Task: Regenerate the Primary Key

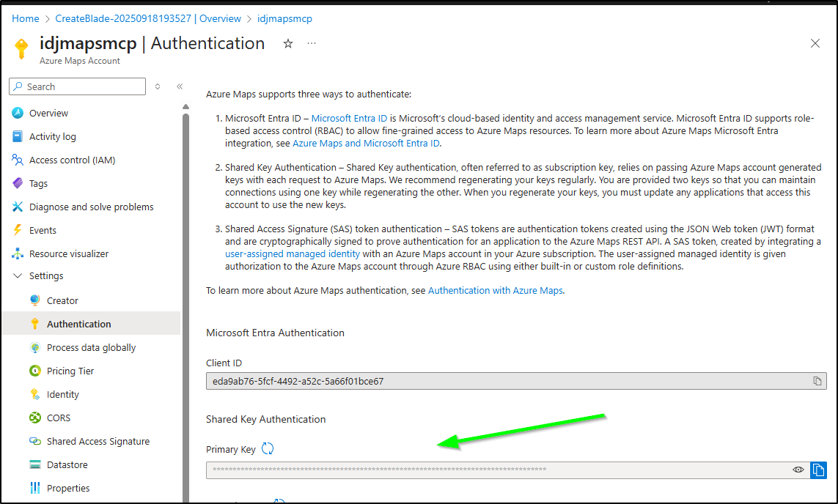Action: point(268,449)
